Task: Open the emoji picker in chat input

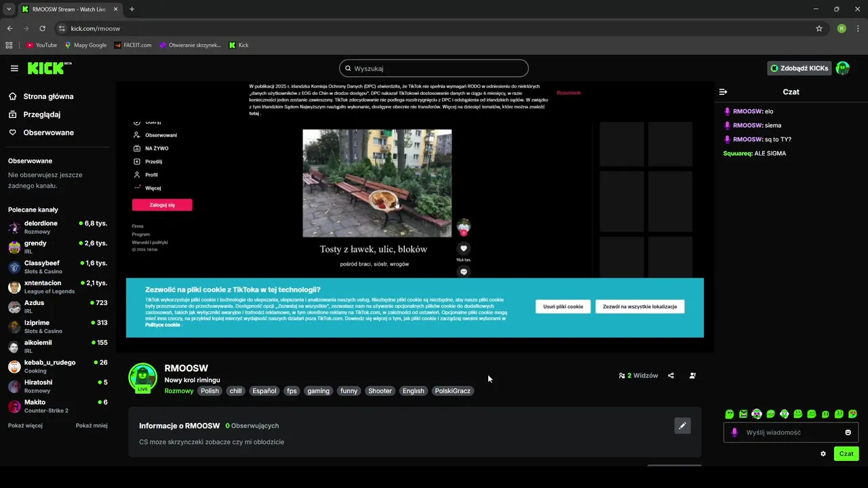Action: click(848, 432)
